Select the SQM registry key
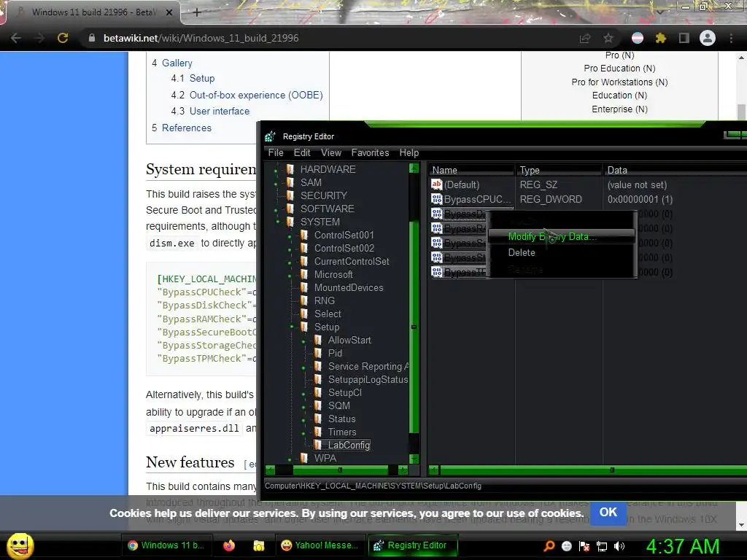 click(338, 405)
